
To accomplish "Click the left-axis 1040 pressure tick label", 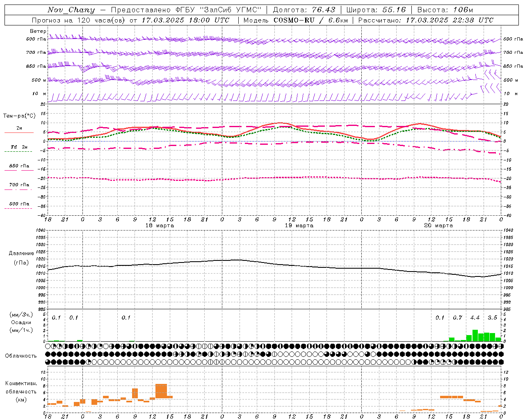I will 40,231.
